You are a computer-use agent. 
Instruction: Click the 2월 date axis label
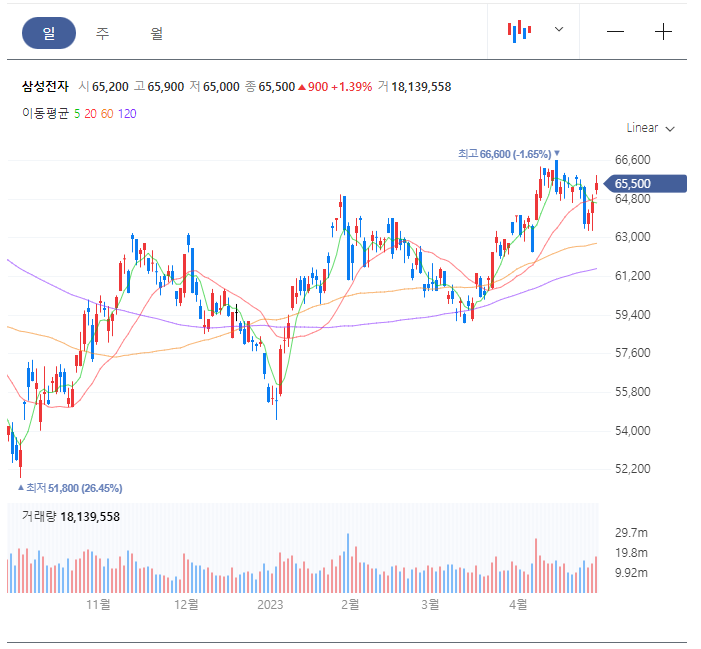point(350,605)
